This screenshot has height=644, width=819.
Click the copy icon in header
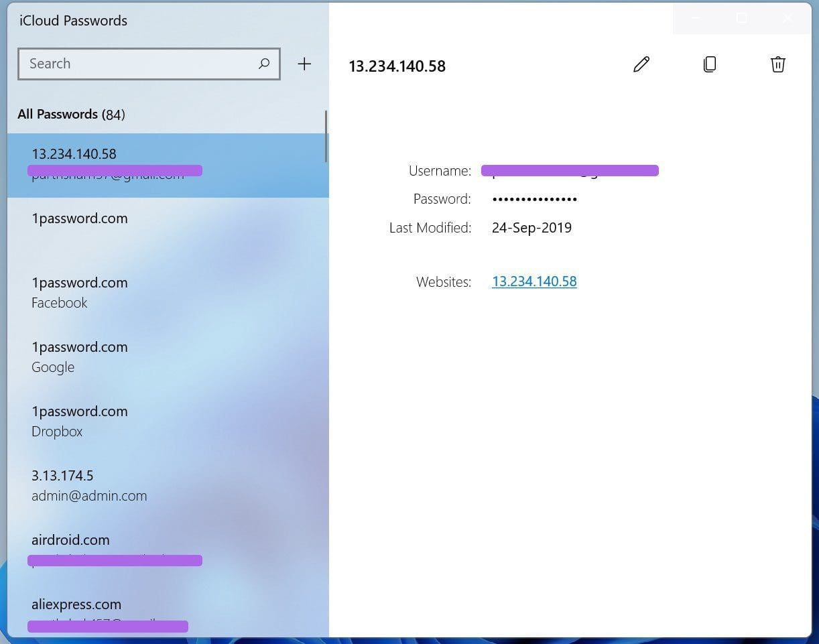(x=710, y=64)
